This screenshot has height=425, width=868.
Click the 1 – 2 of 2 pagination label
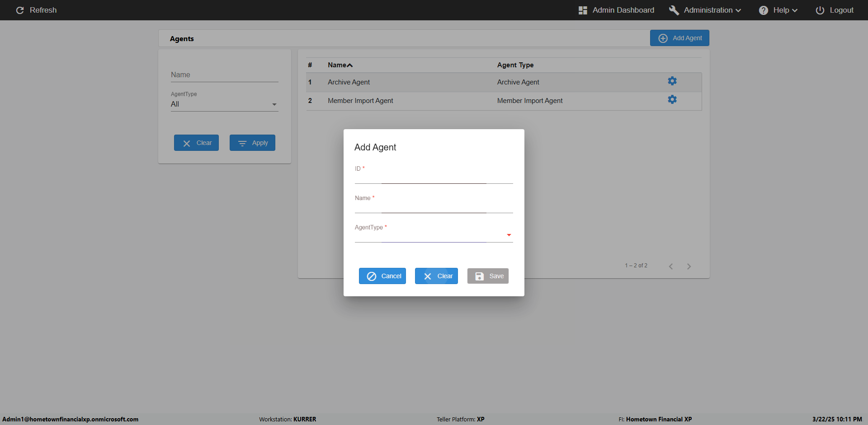636,266
